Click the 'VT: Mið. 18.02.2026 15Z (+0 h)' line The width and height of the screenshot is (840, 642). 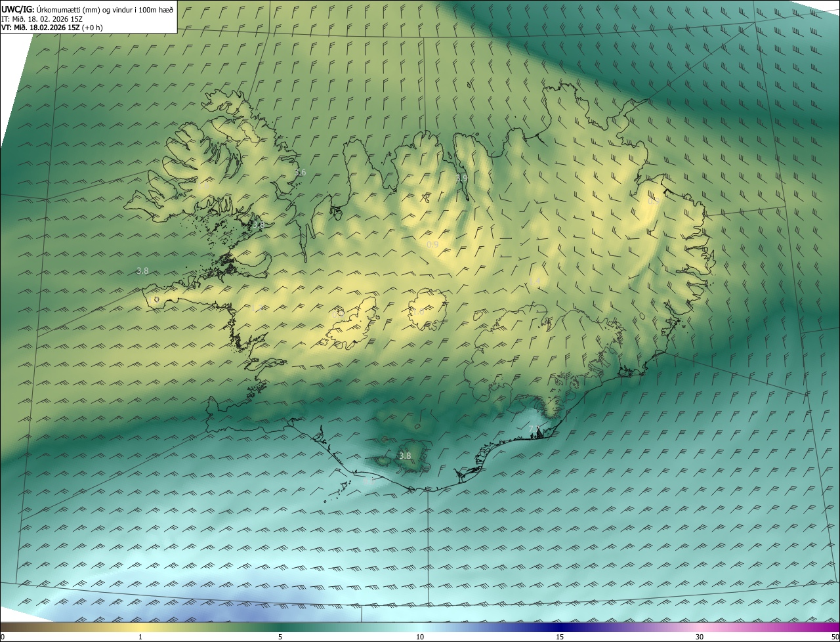(x=52, y=28)
